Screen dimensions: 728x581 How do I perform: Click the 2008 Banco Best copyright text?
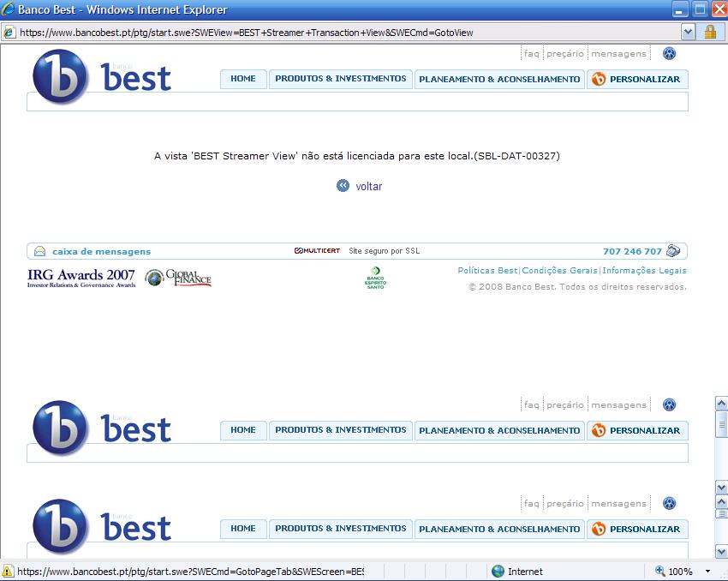tap(577, 286)
